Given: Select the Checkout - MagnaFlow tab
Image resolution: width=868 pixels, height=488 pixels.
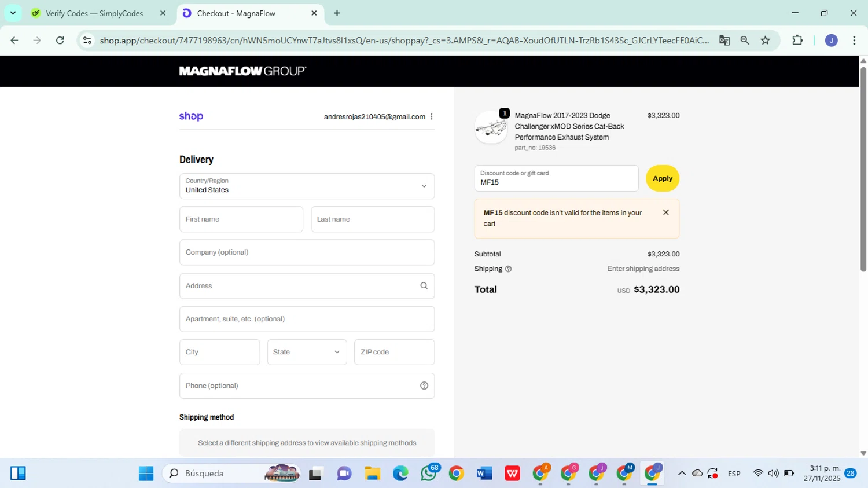Looking at the screenshot, I should [x=236, y=13].
